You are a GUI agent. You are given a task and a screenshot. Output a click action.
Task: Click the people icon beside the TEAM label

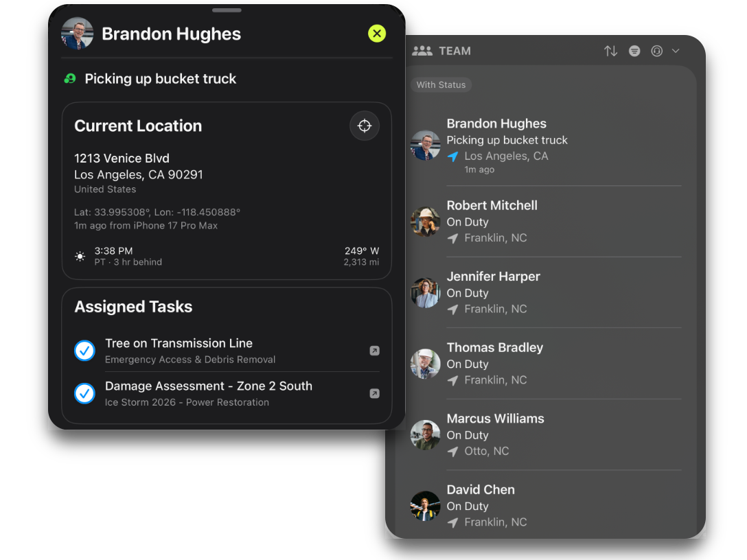point(422,50)
